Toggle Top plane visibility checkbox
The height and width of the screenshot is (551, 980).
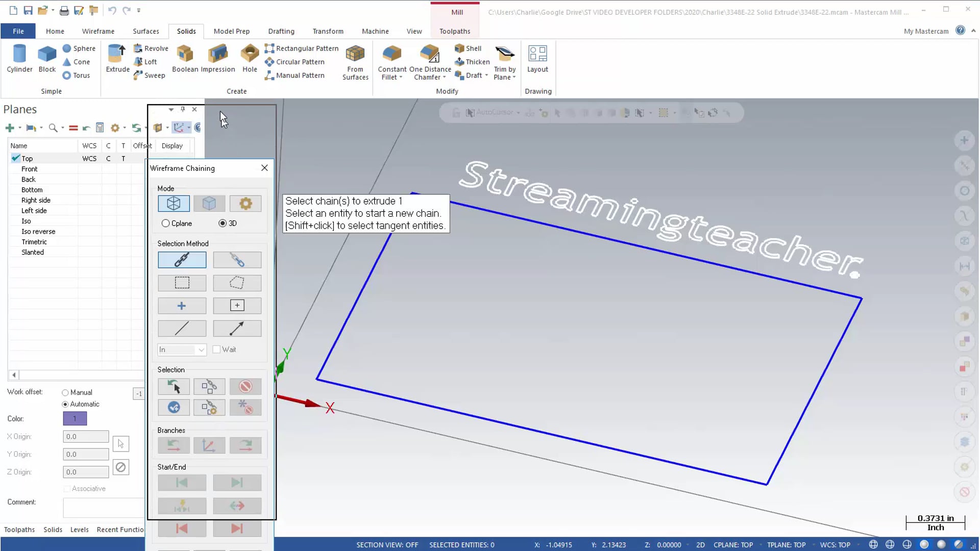click(15, 158)
